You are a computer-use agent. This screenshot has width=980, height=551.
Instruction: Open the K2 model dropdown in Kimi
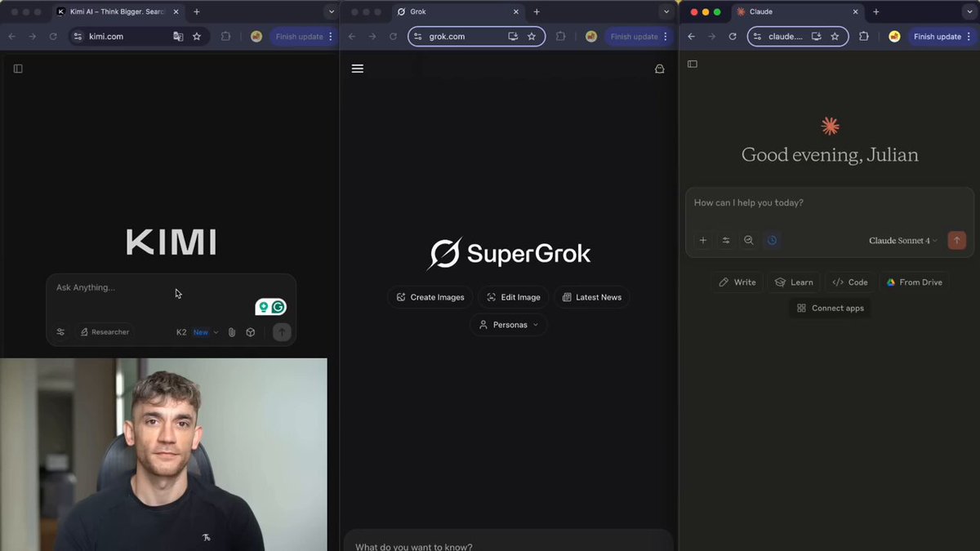(x=198, y=332)
